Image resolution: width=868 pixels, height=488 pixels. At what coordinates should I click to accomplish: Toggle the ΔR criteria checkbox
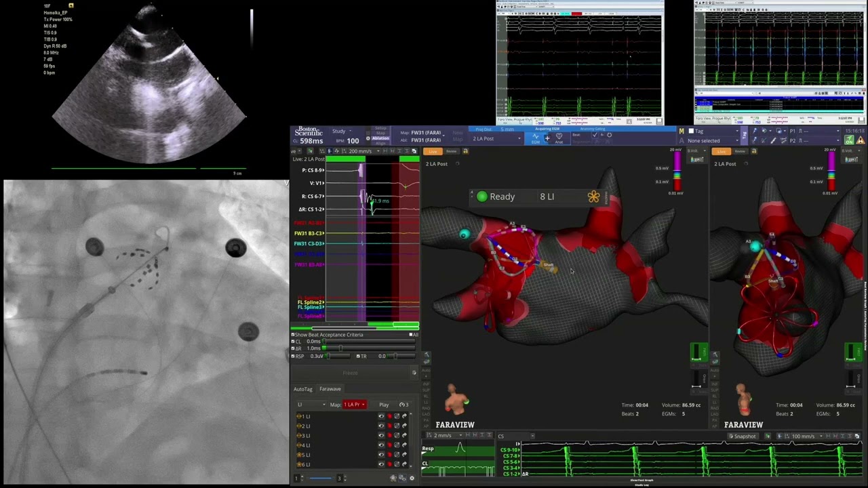(293, 348)
